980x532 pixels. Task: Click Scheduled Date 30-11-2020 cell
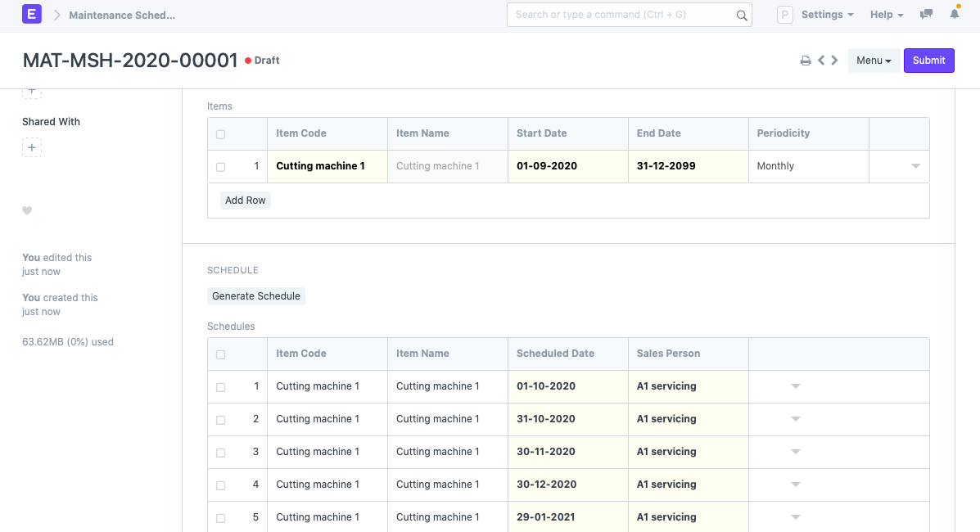click(568, 451)
